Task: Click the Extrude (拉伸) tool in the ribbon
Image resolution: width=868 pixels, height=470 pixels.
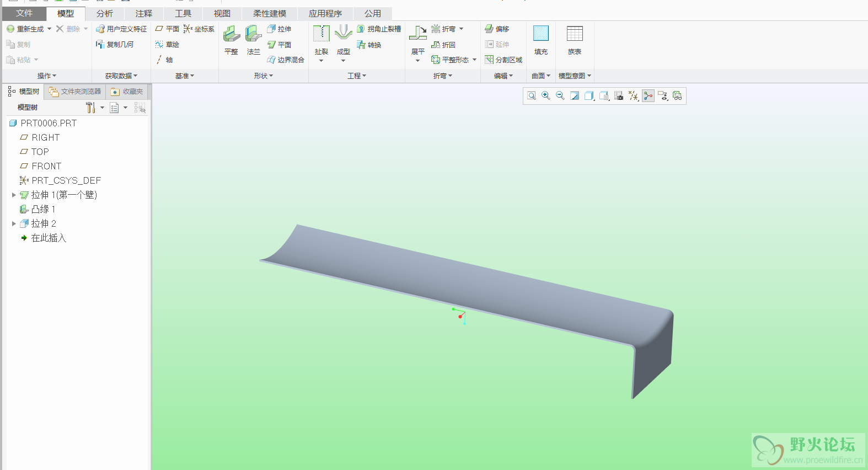Action: [x=279, y=29]
